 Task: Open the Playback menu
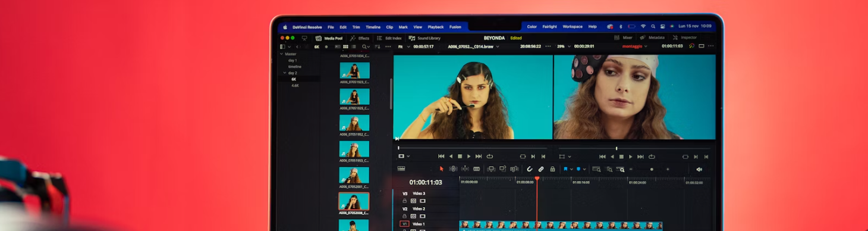pyautogui.click(x=436, y=27)
